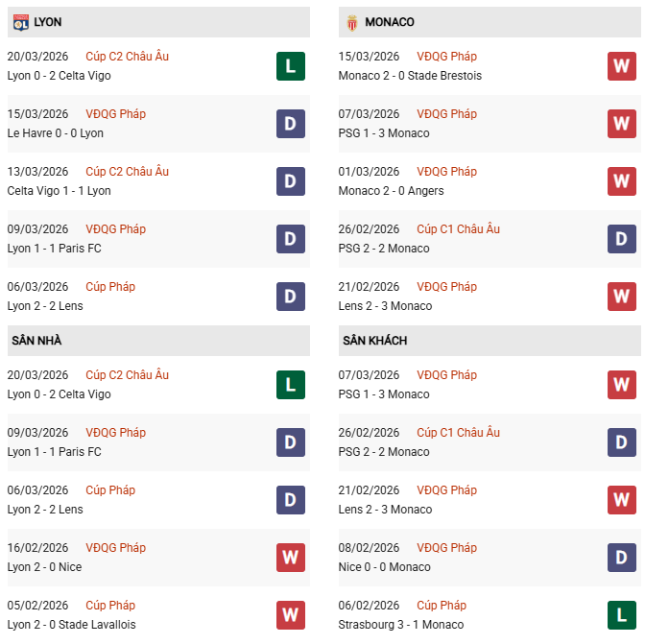Click W badge for Monaco vs Stade Brestois
This screenshot has width=645, height=644.
click(621, 66)
